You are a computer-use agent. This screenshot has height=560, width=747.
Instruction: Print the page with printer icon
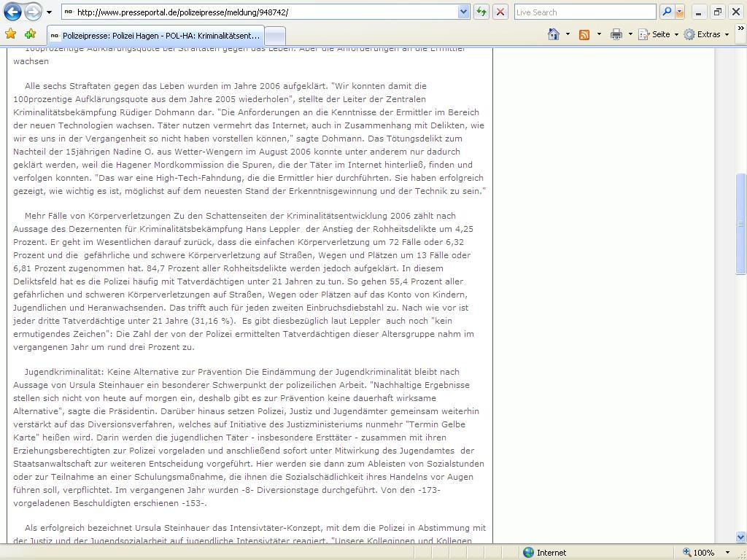point(616,34)
